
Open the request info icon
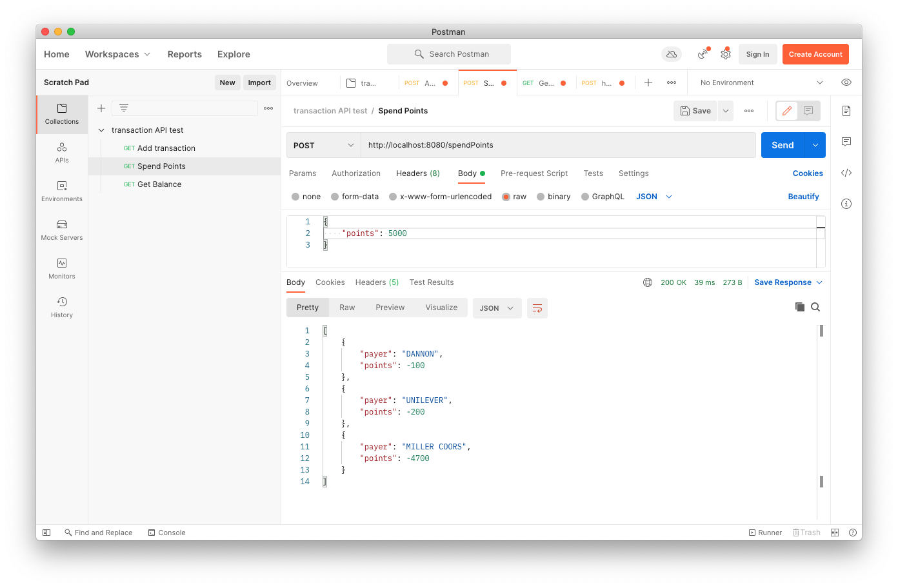point(846,204)
